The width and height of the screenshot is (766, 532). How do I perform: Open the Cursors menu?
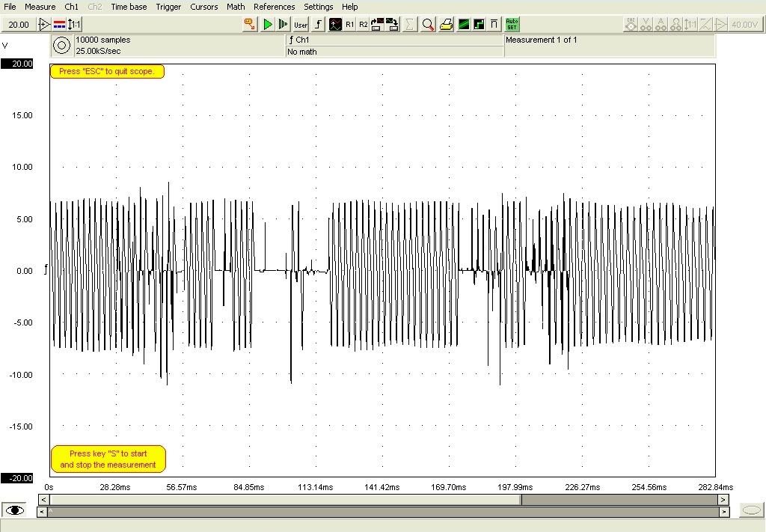(203, 7)
